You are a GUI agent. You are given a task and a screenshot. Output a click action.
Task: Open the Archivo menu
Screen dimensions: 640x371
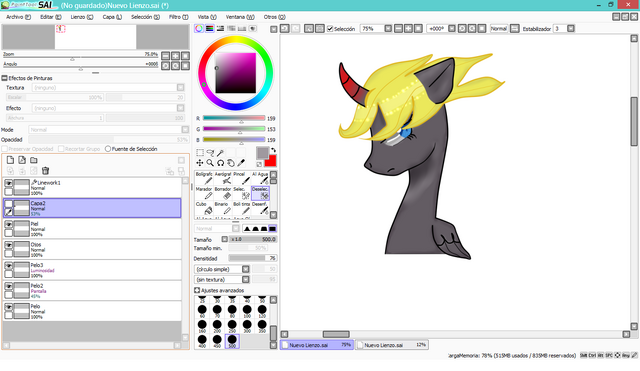click(x=18, y=17)
